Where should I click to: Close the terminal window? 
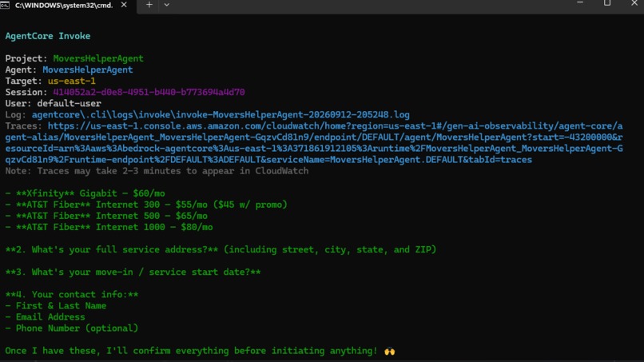point(634,3)
